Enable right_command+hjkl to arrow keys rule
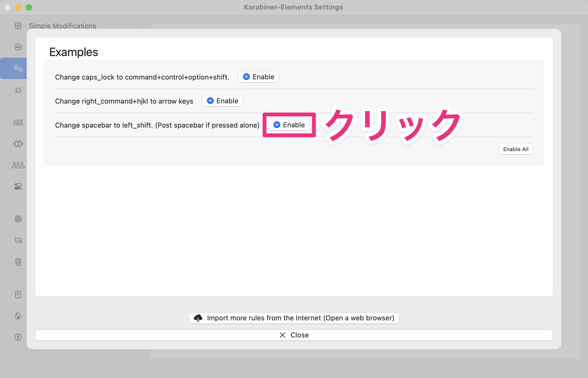Screen dimensions: 588x378 pos(222,101)
